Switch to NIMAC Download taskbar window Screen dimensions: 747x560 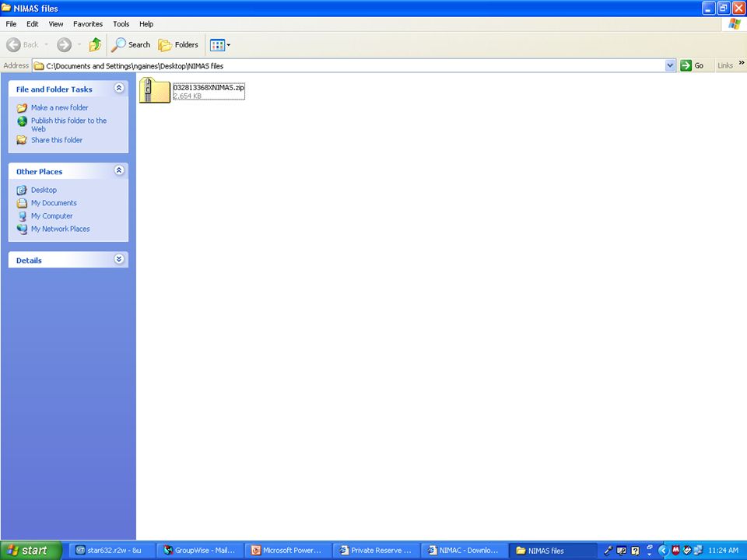[x=464, y=551]
